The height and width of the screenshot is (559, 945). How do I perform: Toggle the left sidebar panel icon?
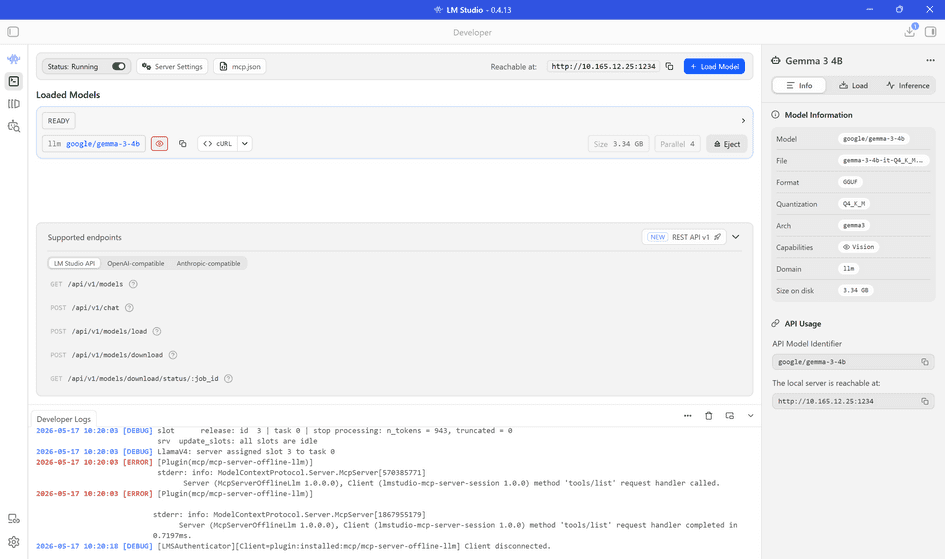pyautogui.click(x=13, y=32)
